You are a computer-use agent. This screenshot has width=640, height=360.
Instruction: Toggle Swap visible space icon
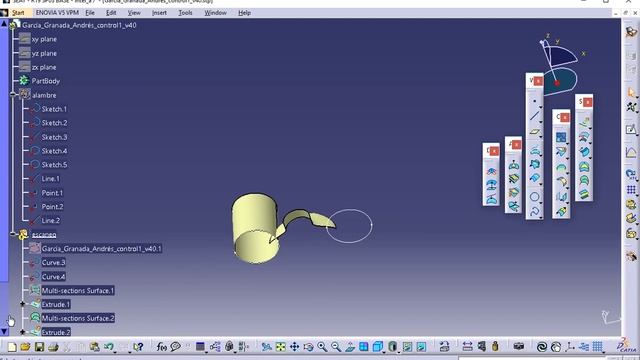(421, 347)
